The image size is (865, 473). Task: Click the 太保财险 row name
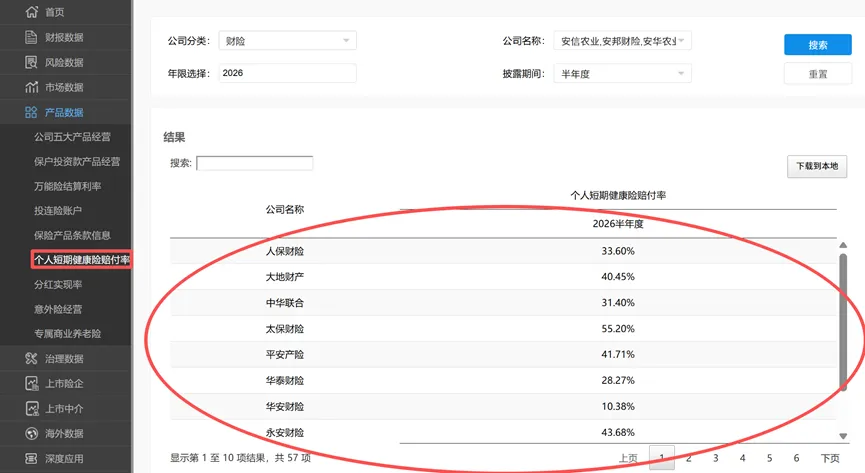click(285, 328)
